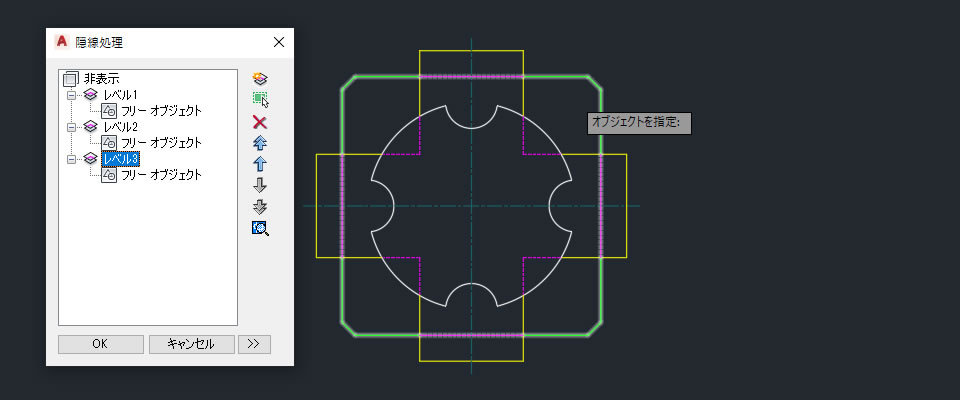960x400 pixels.
Task: Move level to top with double up arrow
Action: point(260,143)
